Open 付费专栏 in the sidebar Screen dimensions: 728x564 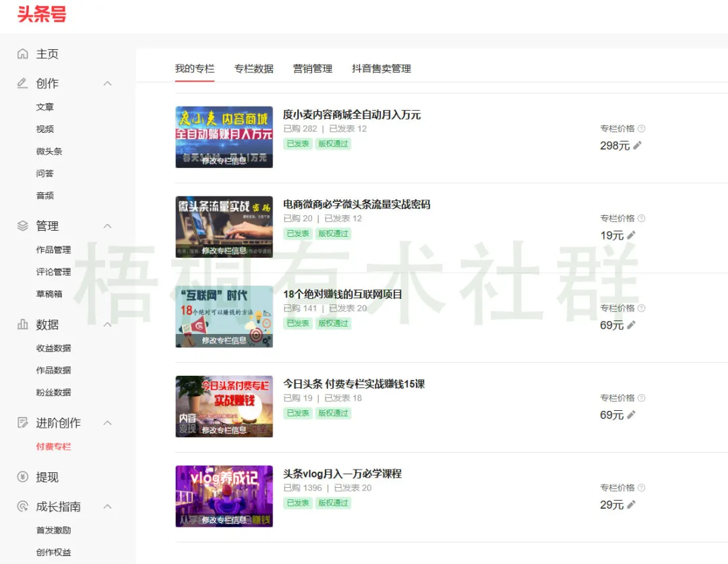55,446
